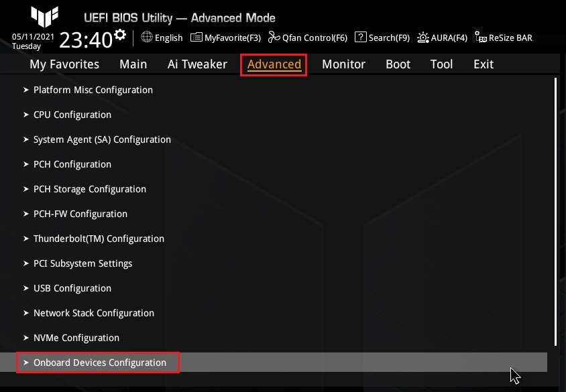This screenshot has height=392, width=566.
Task: Open USB Configuration
Action: coord(72,289)
